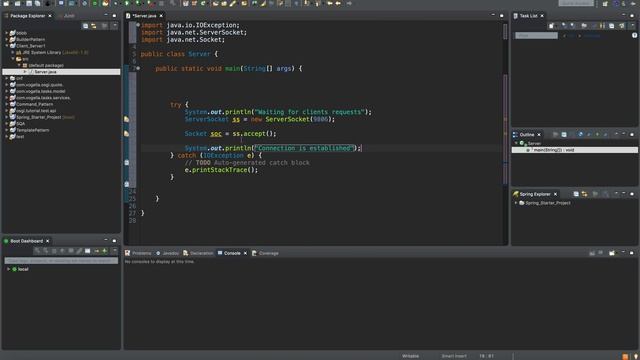The image size is (640, 360).
Task: Click Quick Access search field
Action: click(576, 3)
